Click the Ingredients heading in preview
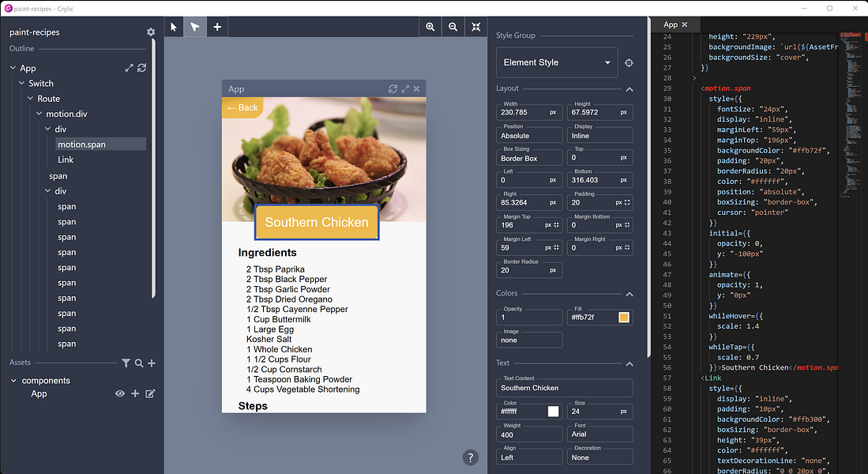 coord(268,253)
